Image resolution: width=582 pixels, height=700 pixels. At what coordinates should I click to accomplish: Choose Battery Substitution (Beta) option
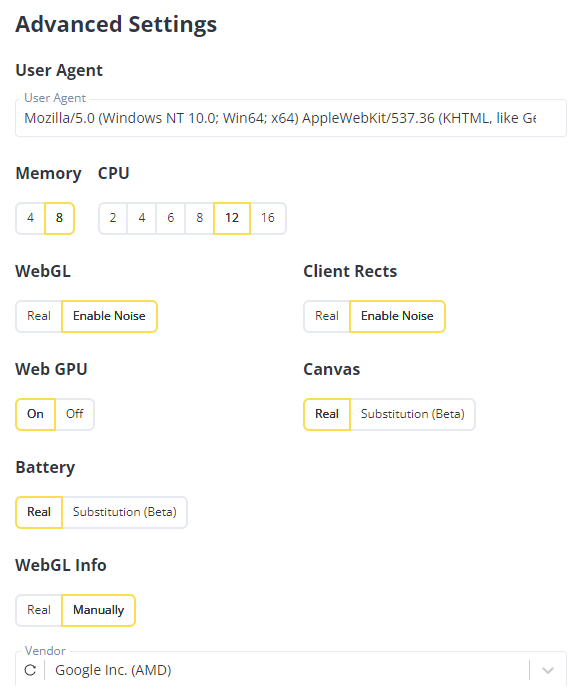click(125, 512)
